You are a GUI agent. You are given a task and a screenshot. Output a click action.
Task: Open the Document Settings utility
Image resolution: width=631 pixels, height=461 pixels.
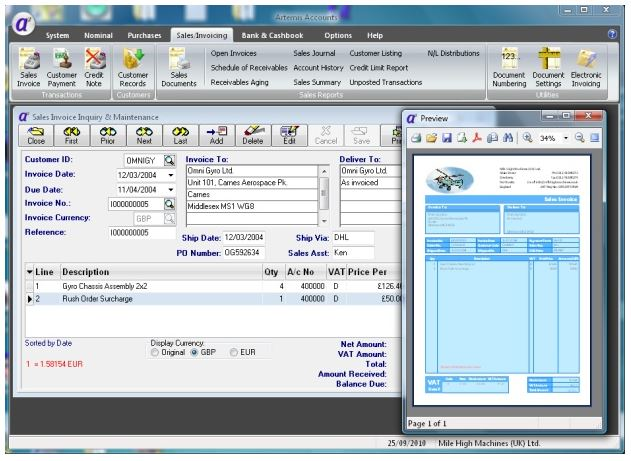pos(548,68)
